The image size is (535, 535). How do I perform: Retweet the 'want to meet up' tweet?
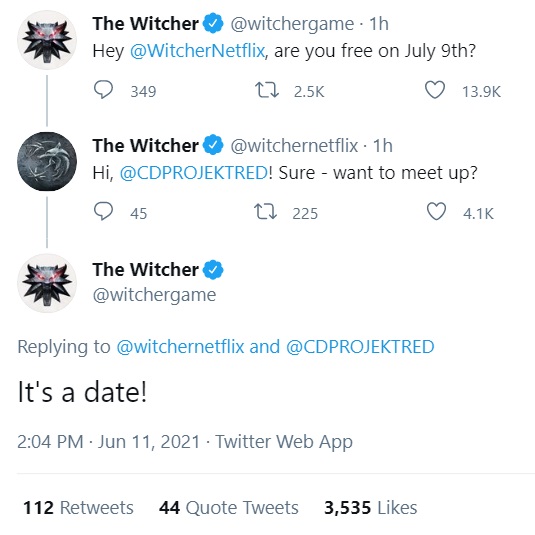click(x=265, y=212)
